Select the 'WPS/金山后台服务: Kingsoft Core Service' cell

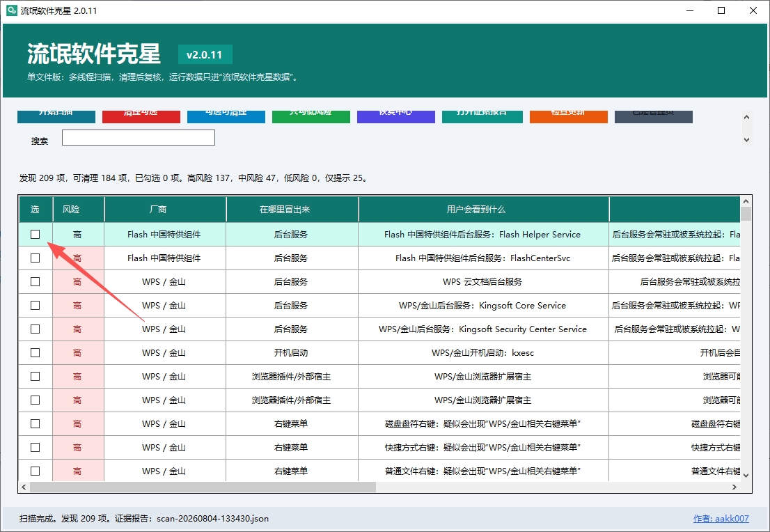click(484, 305)
